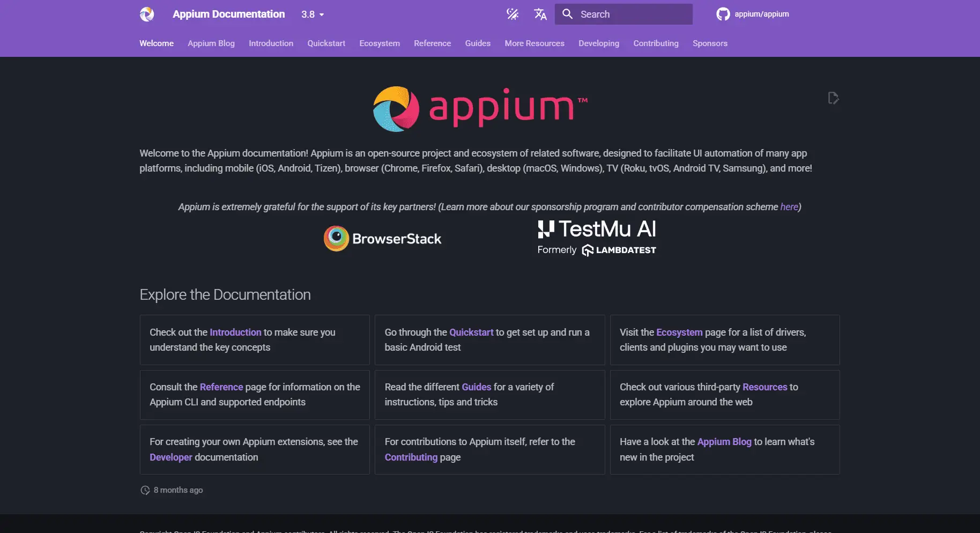This screenshot has width=980, height=533.
Task: Open the Developing tab
Action: [599, 43]
